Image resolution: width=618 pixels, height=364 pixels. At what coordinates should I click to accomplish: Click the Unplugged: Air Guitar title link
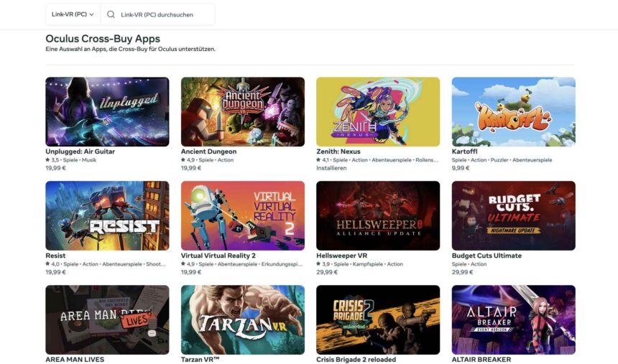click(x=80, y=151)
